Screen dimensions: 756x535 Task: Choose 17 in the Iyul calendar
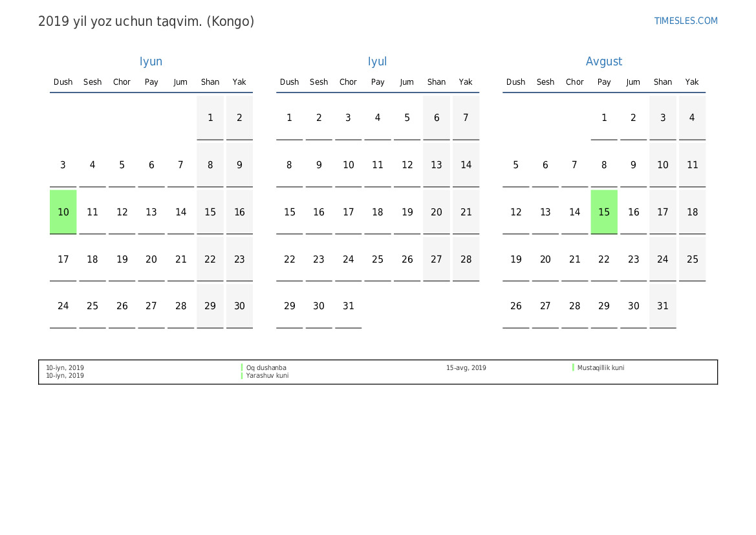coord(349,212)
